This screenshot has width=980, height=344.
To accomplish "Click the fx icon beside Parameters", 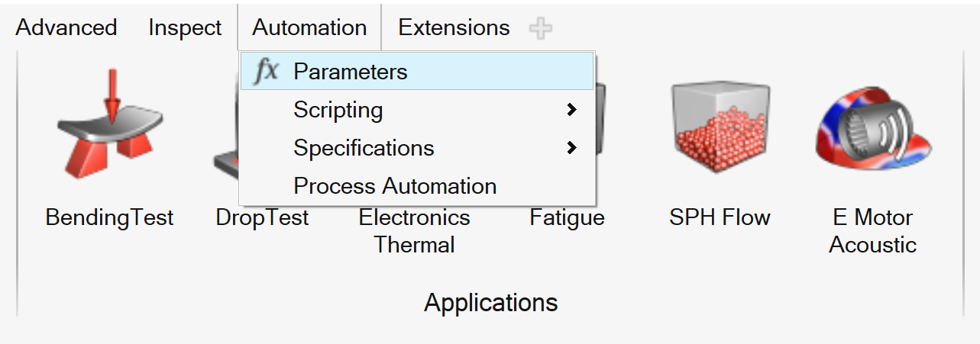I will coord(266,72).
